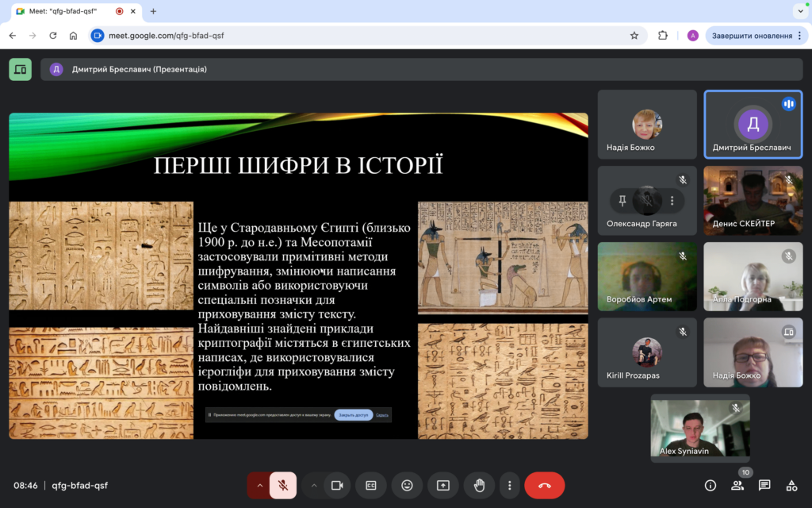Toggle the camera on or off

tap(337, 485)
